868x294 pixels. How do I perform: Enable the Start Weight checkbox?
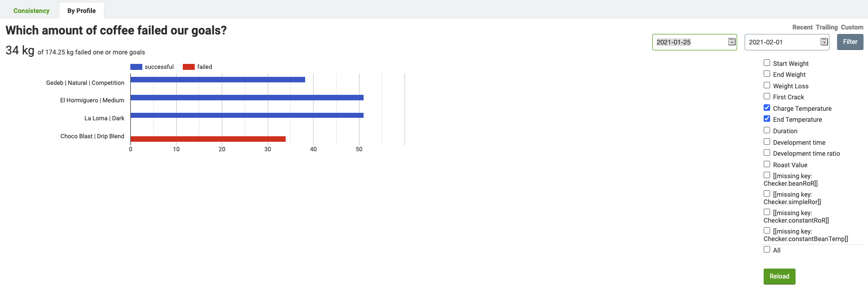767,63
